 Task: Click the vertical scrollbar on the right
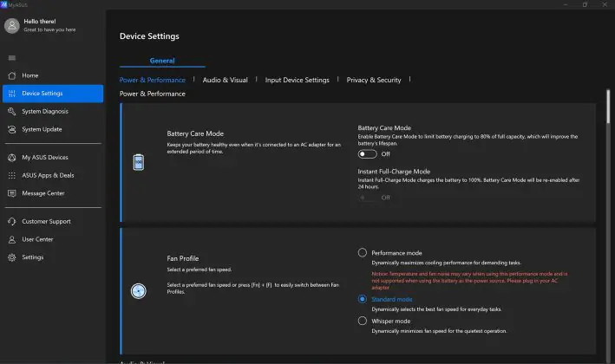coord(608,107)
